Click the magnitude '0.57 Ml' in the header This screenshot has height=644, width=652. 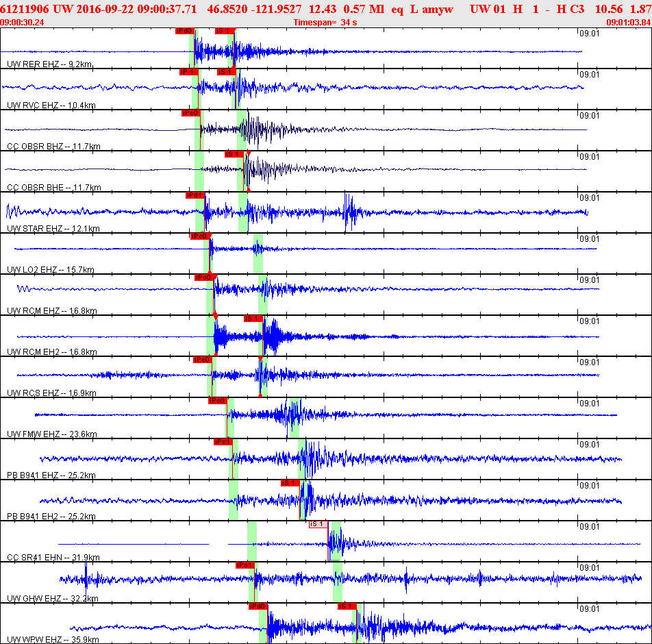(364, 9)
